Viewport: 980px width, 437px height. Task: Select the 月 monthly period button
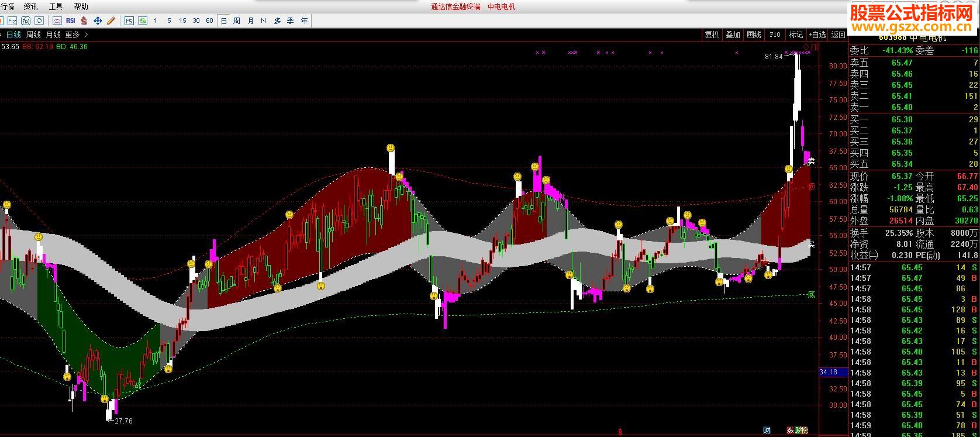coord(250,20)
